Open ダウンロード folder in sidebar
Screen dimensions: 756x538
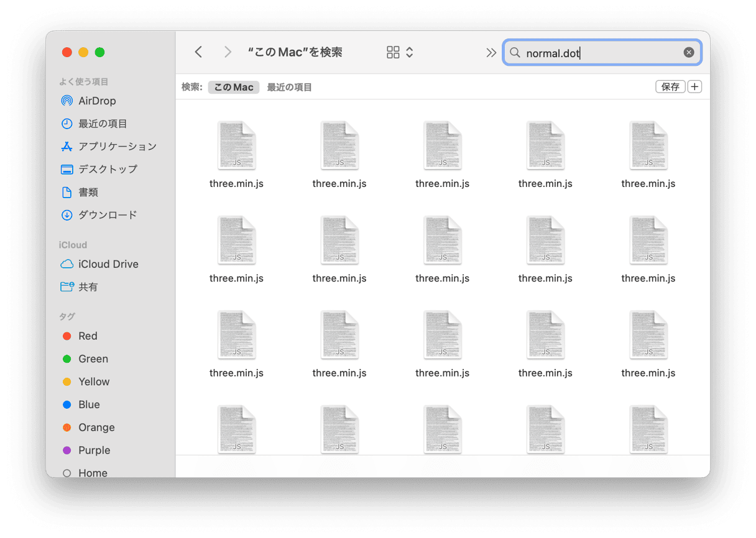(107, 215)
